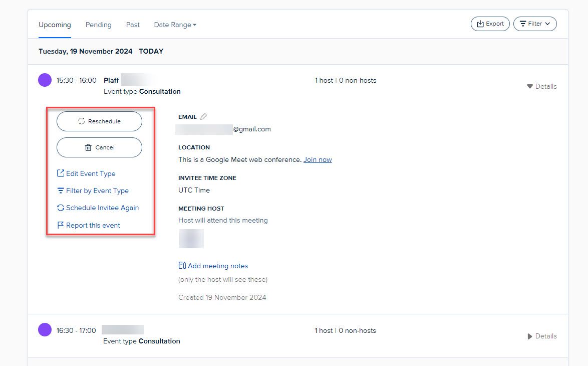The image size is (588, 366).
Task: Click the Join now conference link
Action: 318,159
